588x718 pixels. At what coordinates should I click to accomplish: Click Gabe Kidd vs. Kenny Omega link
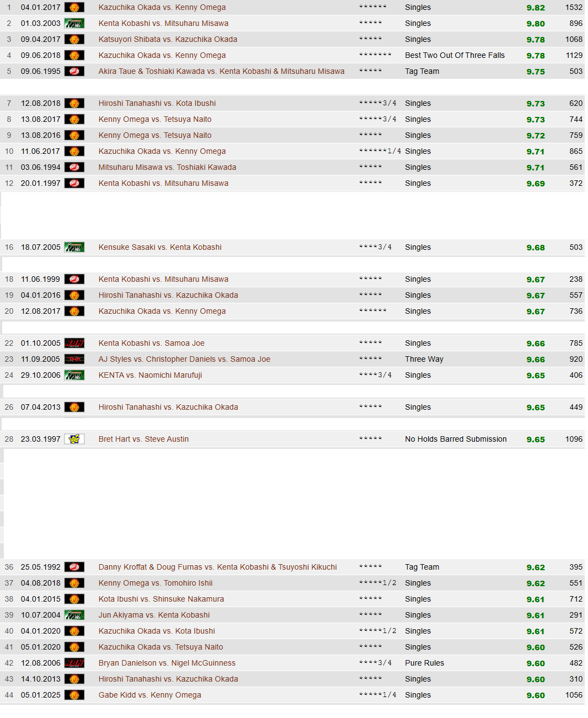(x=150, y=695)
